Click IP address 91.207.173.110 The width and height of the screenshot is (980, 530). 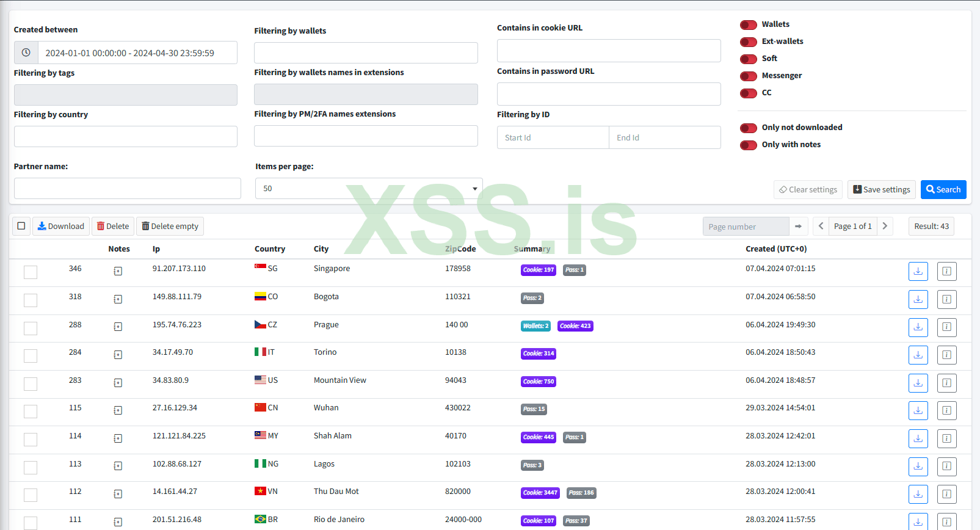(x=179, y=269)
